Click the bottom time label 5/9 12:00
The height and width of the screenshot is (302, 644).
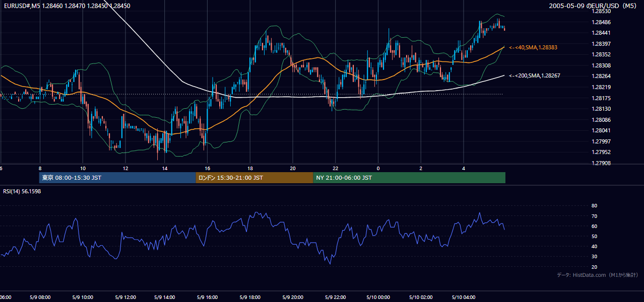(125, 297)
